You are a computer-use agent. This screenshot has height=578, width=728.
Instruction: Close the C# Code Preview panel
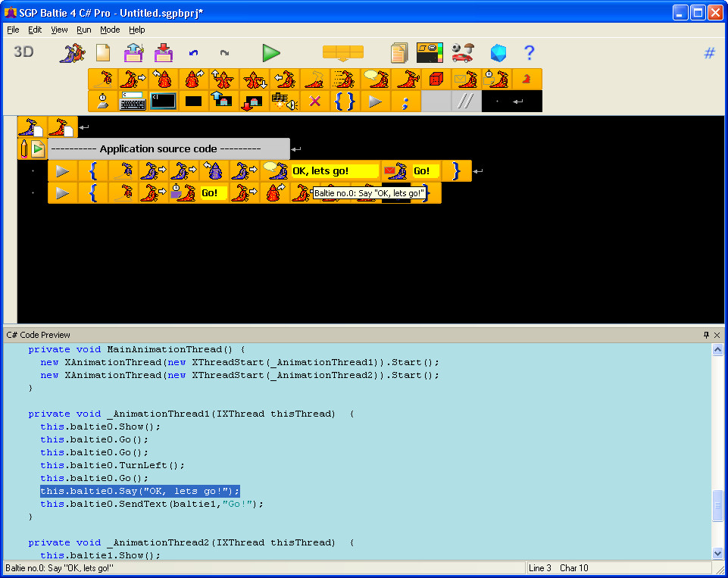click(x=717, y=335)
